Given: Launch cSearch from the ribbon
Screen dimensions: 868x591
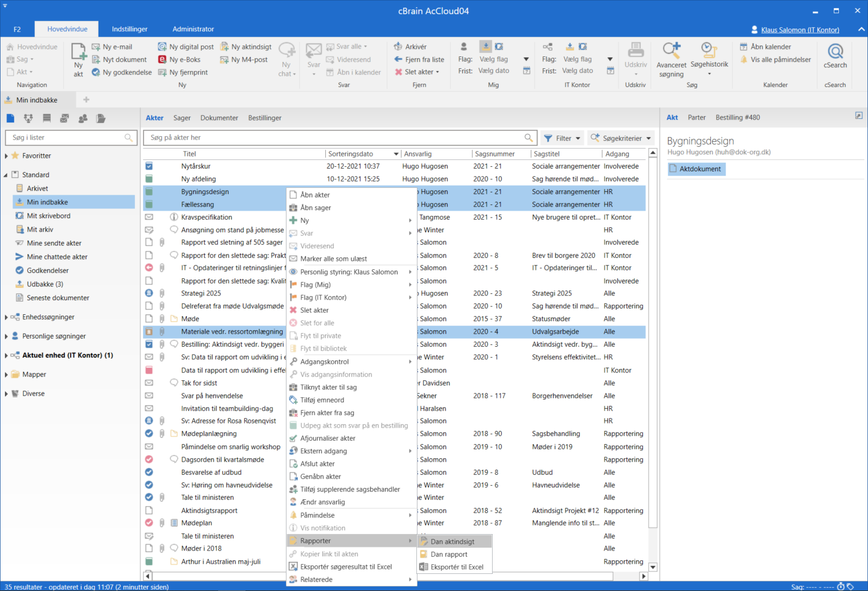Looking at the screenshot, I should point(835,56).
